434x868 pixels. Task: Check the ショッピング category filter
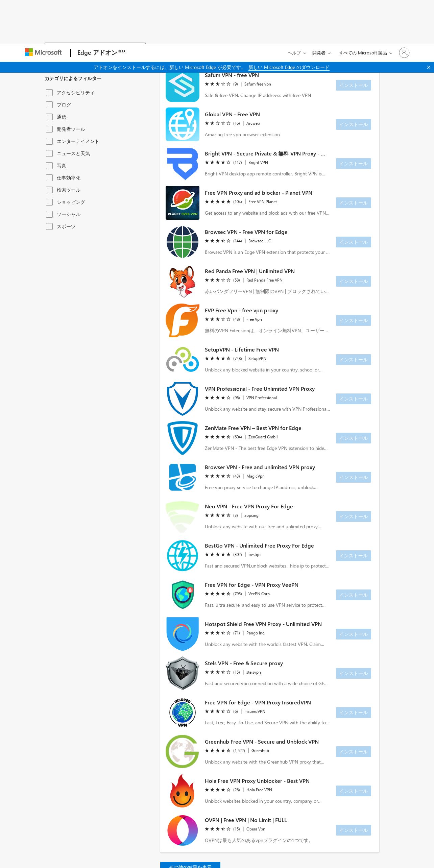point(49,202)
